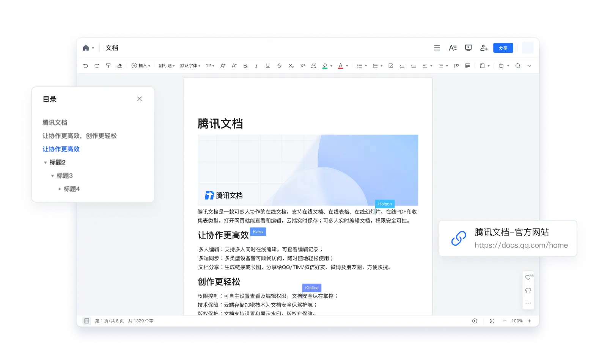Click the shirt skin icon on right

pos(528,290)
